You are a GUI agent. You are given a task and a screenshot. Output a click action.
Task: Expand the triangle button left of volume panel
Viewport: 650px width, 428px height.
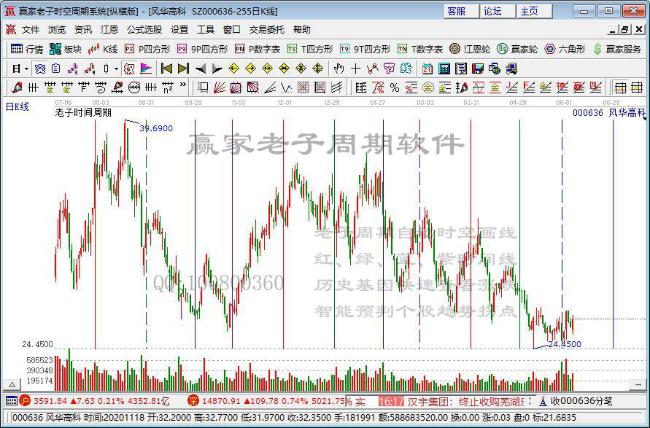pos(12,385)
